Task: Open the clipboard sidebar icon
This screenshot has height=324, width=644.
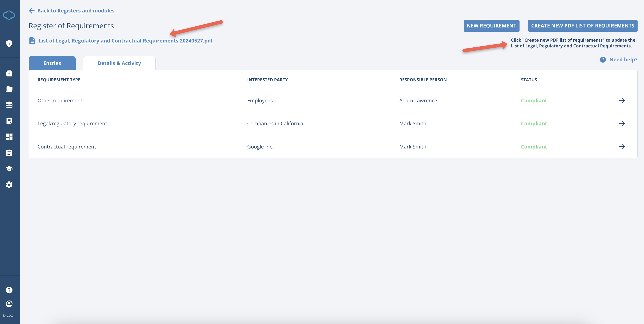Action: pos(9,153)
